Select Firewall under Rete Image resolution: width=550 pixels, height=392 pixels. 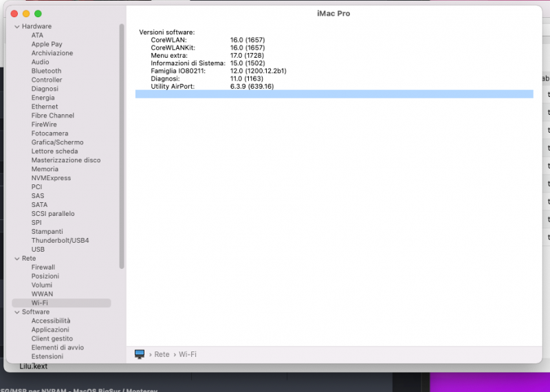(x=43, y=267)
